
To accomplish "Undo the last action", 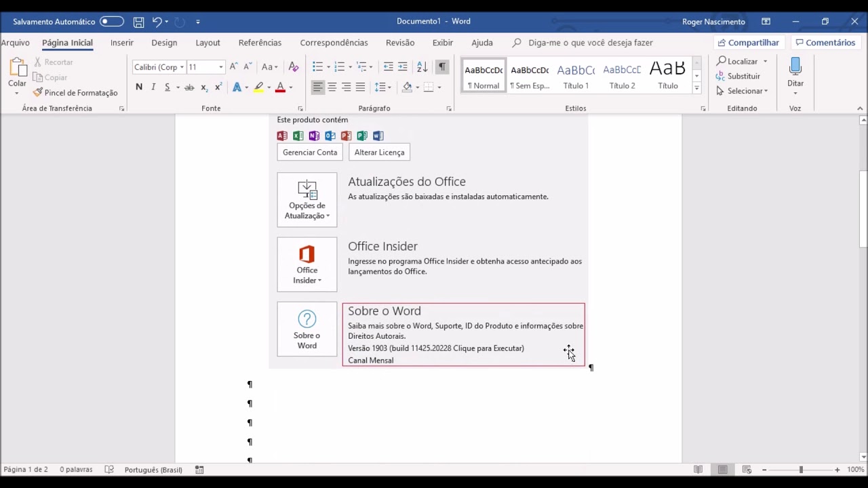I will [x=157, y=22].
